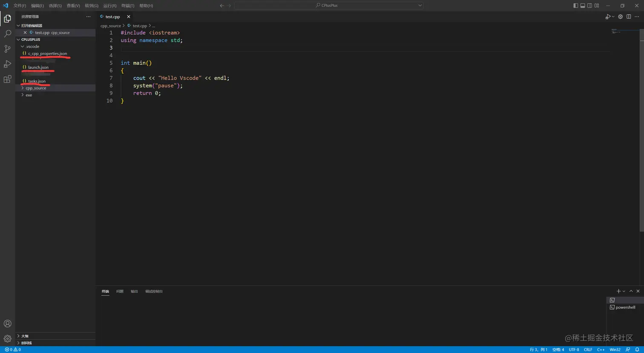This screenshot has height=353, width=644.
Task: Collapse the .vscode folder
Action: tap(55, 46)
